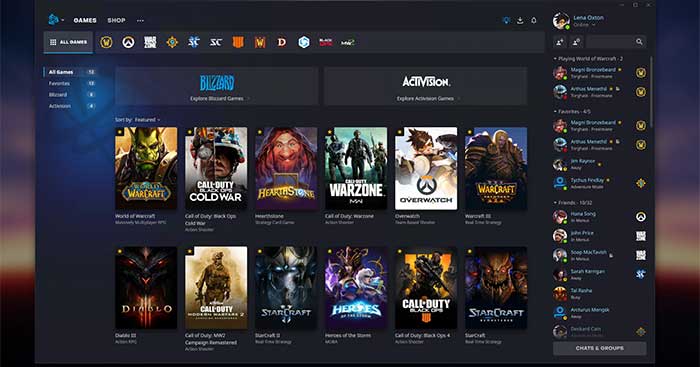700x367 pixels.
Task: Collapse the Favorites 4/5 friends group
Action: 572,111
